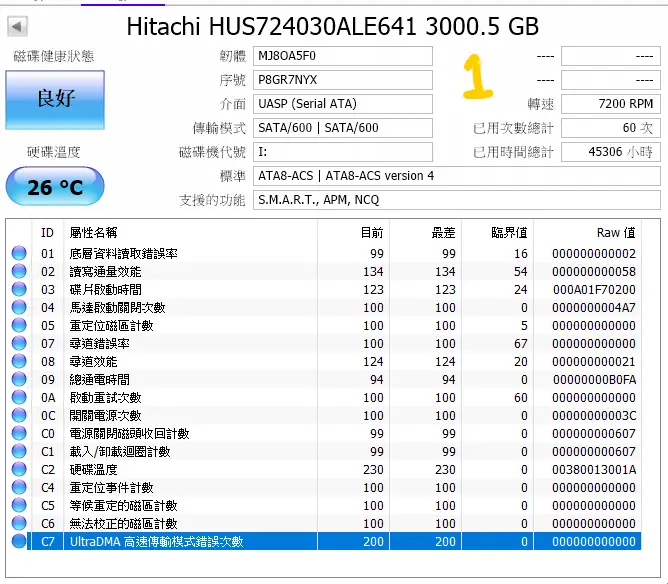Screen dimensions: 668x584
Task: Click the status icon for attribute C1
Action: coord(19,451)
